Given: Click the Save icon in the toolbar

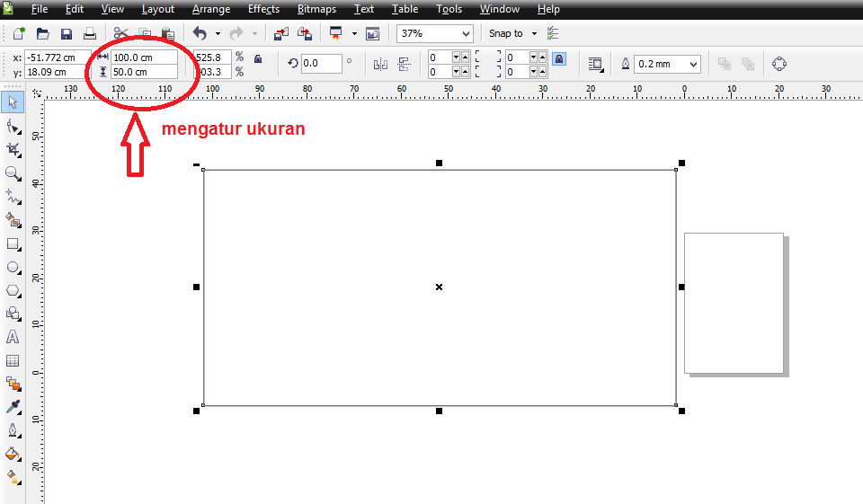Looking at the screenshot, I should pos(66,34).
